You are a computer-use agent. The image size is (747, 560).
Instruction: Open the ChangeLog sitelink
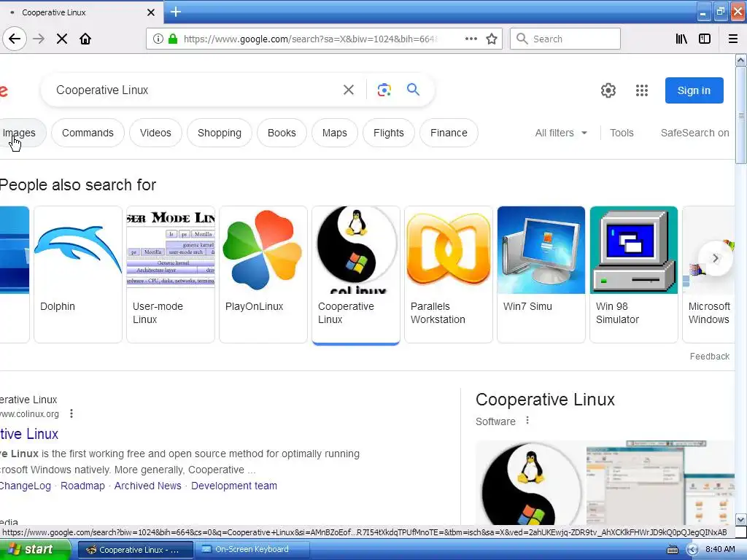(26, 486)
